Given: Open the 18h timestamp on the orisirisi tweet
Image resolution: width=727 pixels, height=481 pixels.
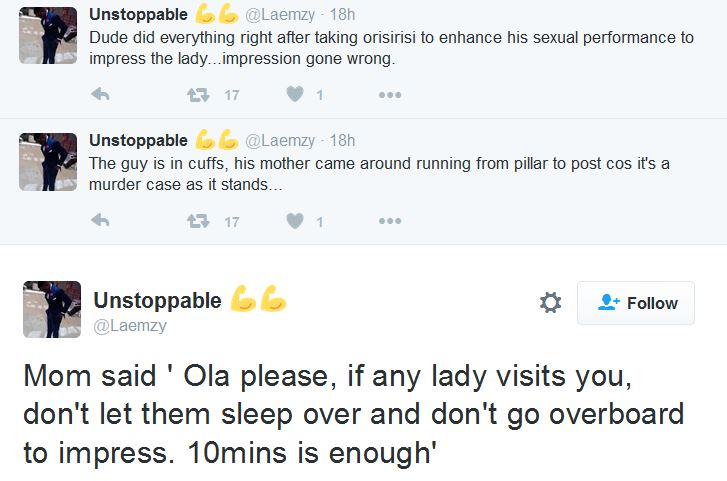Looking at the screenshot, I should pyautogui.click(x=342, y=14).
